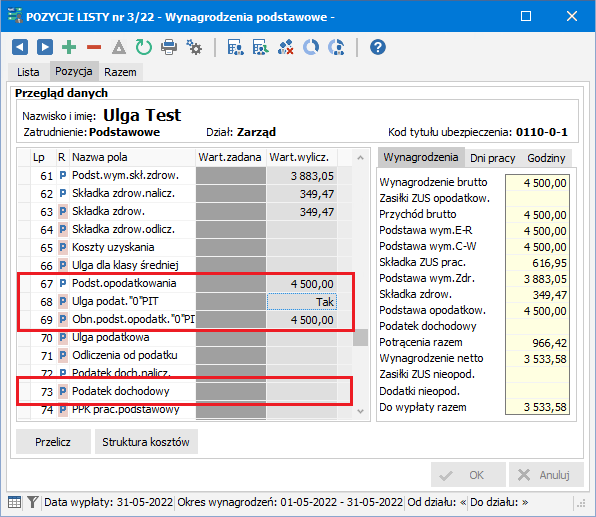Image resolution: width=596 pixels, height=517 pixels.
Task: Open the printer icon to print
Action: pyautogui.click(x=169, y=48)
